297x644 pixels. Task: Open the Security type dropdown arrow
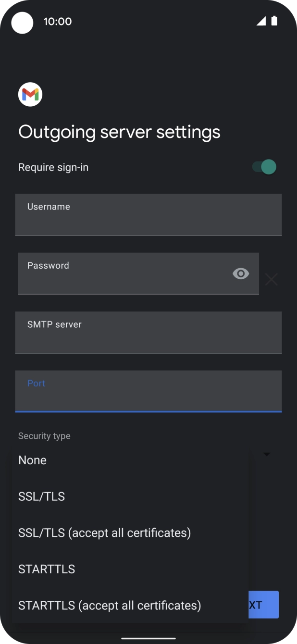click(267, 454)
